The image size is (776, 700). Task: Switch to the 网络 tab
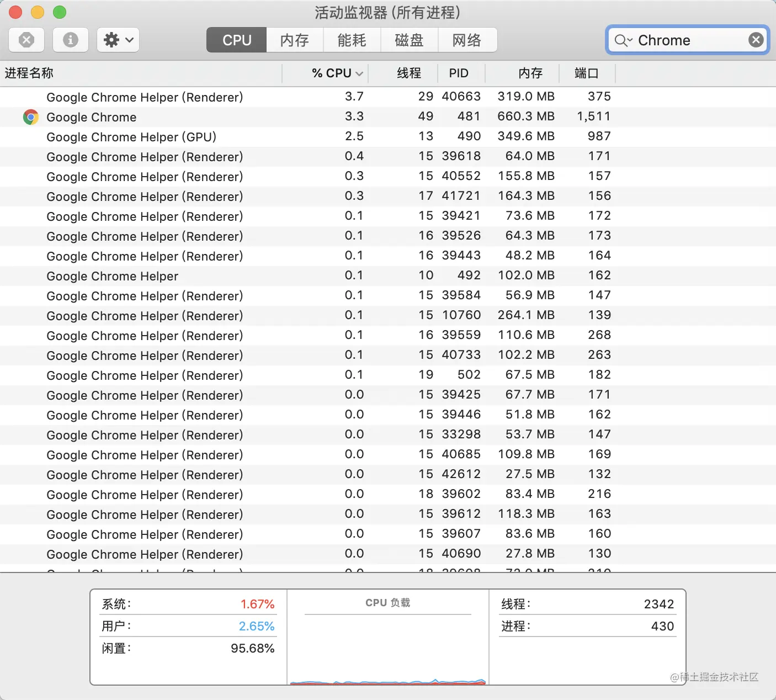pyautogui.click(x=467, y=40)
